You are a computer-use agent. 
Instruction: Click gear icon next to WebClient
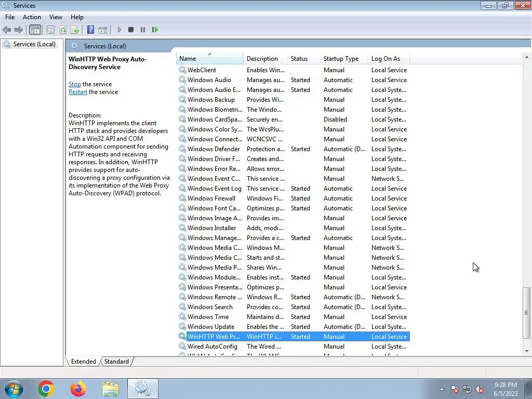coord(182,70)
